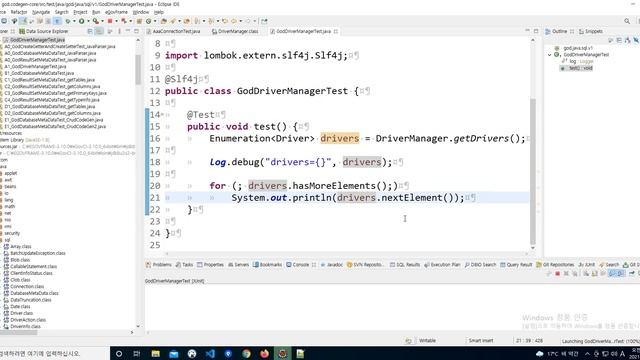
Task: Click the println line 21 in editor
Action: [348, 198]
